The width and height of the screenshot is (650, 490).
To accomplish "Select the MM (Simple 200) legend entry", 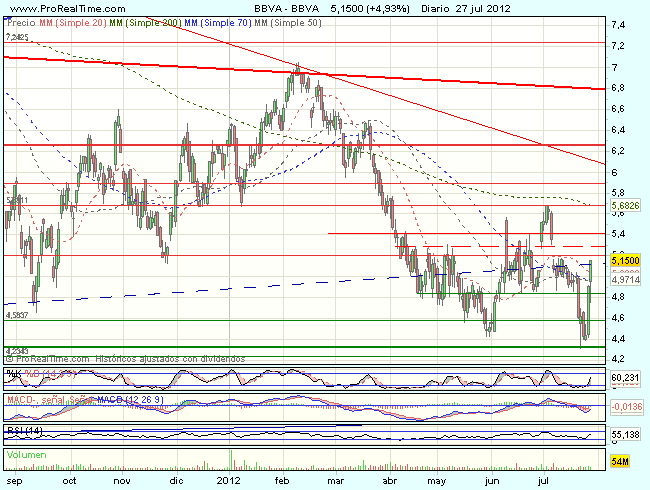I will [x=145, y=23].
